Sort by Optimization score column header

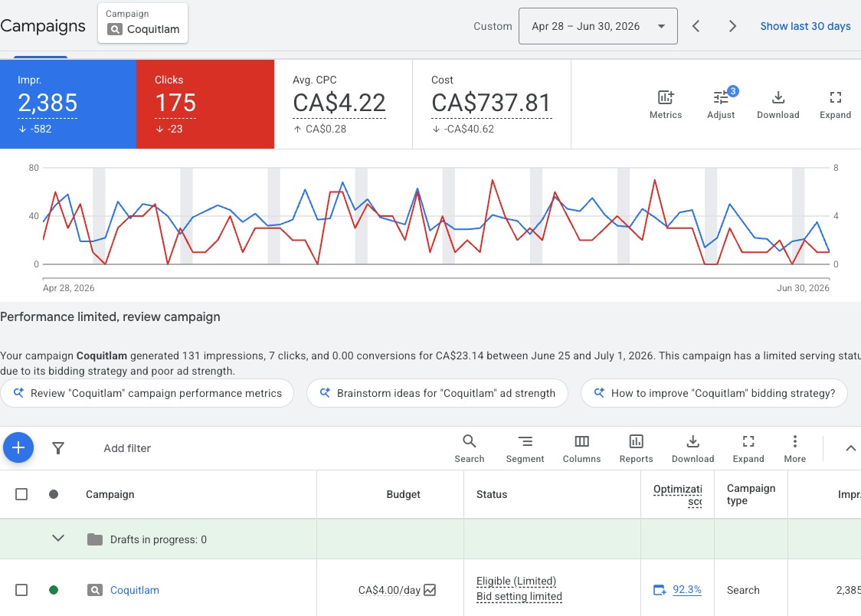tap(678, 495)
